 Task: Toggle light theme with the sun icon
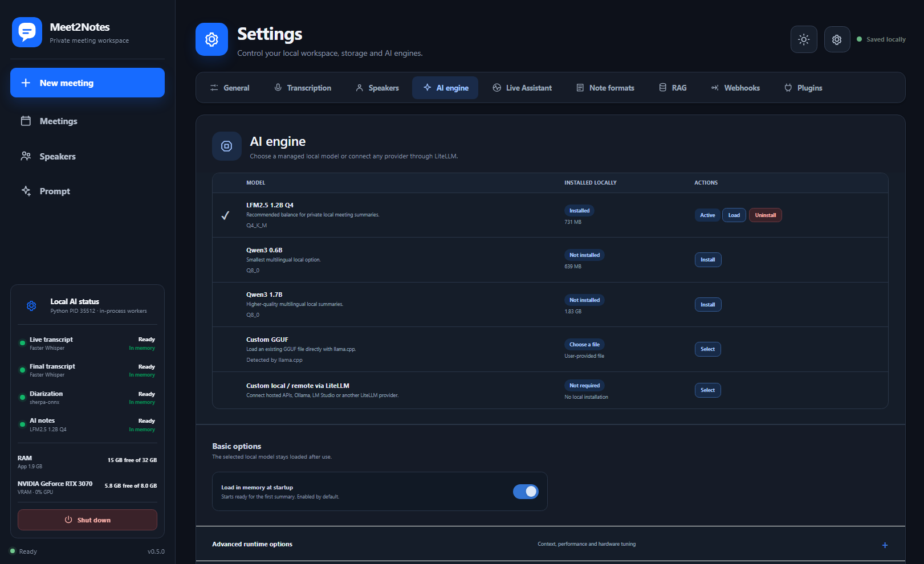[x=804, y=39]
